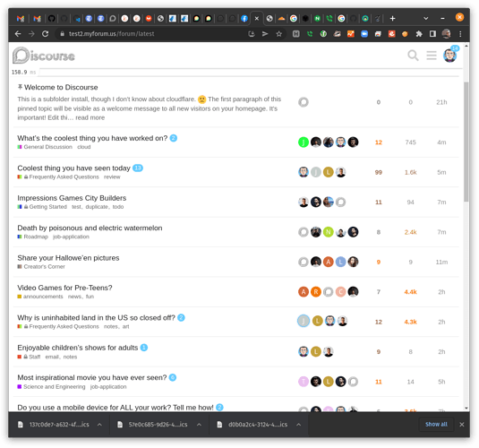Open the hamburger menu icon
The height and width of the screenshot is (448, 479).
(x=432, y=56)
